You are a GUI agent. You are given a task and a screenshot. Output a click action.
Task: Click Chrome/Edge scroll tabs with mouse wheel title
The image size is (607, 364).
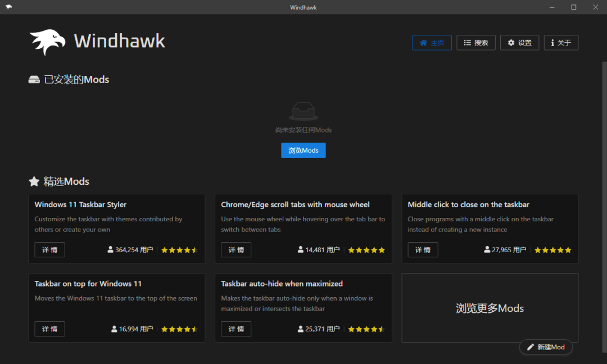point(296,204)
